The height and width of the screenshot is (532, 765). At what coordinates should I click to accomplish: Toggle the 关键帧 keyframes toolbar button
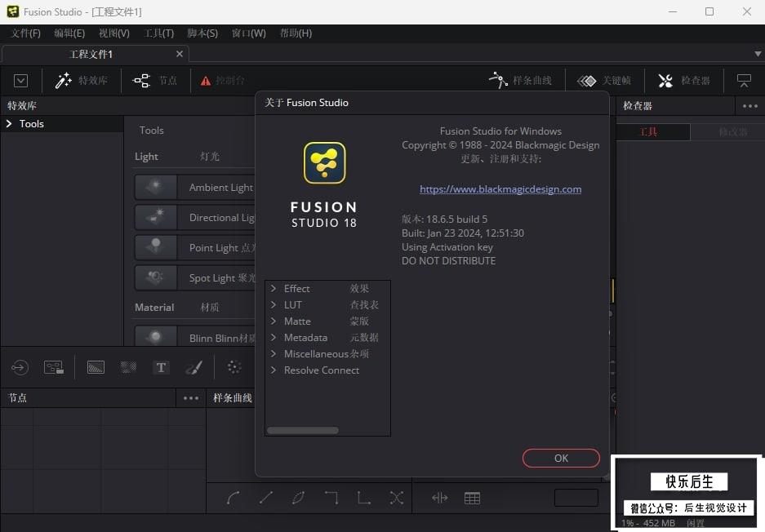click(x=604, y=81)
